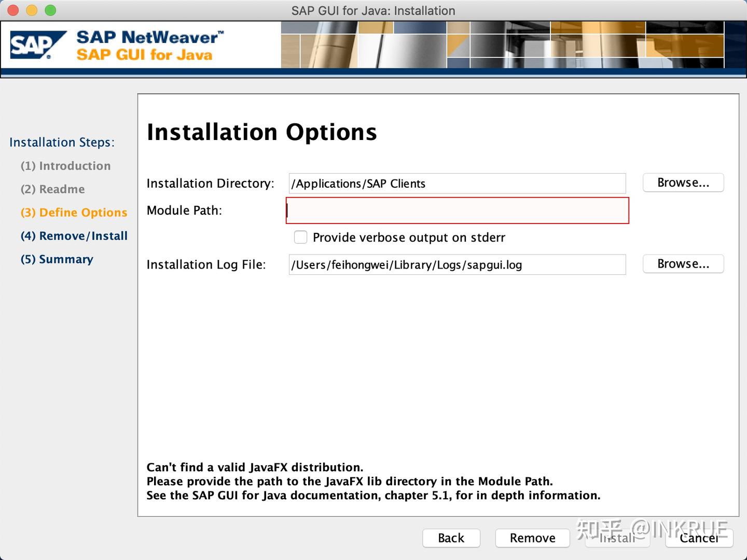
Task: Select the Readme installation step
Action: click(x=52, y=189)
